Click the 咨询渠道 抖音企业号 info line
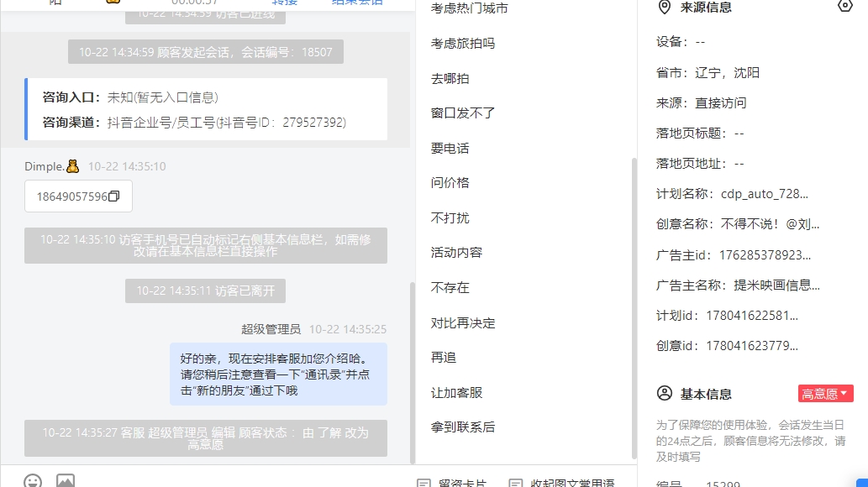Screen dimensions: 868x487 194,123
